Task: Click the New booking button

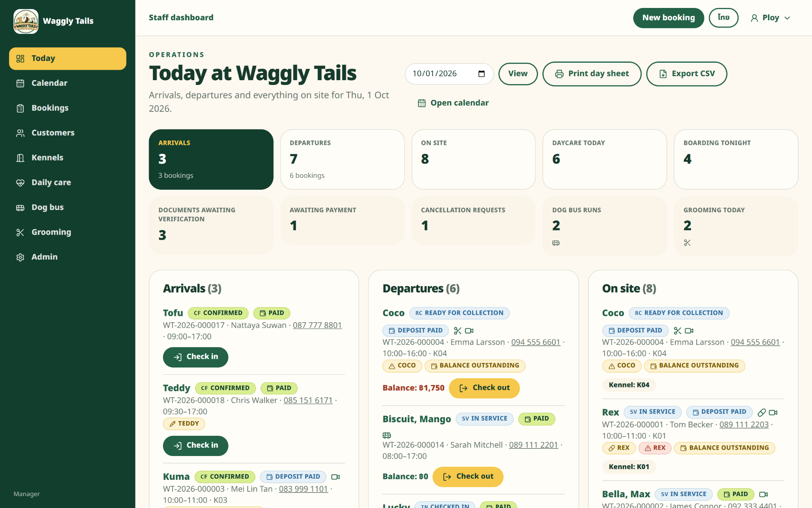Action: 668,18
